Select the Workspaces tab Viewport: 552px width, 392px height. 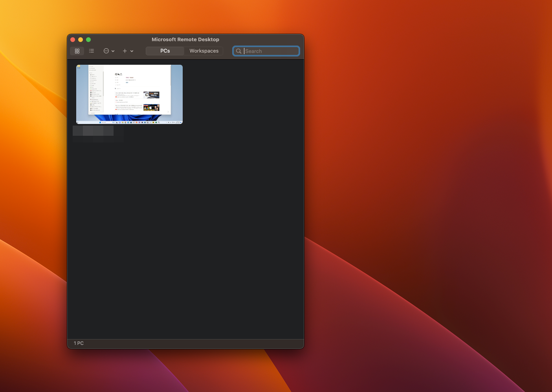point(204,51)
